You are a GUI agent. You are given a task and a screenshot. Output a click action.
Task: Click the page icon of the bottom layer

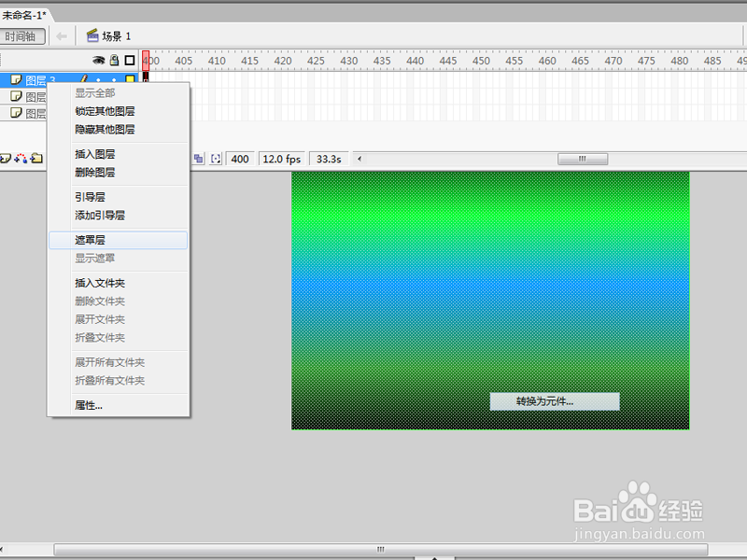pyautogui.click(x=16, y=113)
